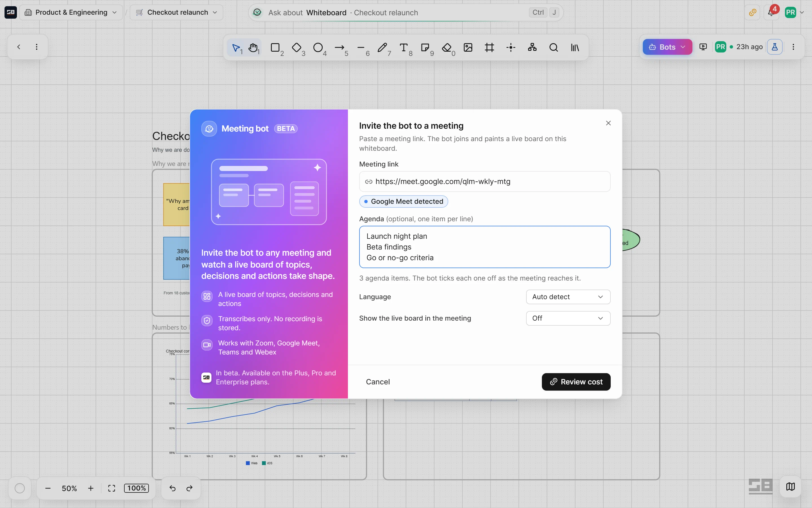This screenshot has height=508, width=812.
Task: Select the hand pan tool
Action: (254, 47)
